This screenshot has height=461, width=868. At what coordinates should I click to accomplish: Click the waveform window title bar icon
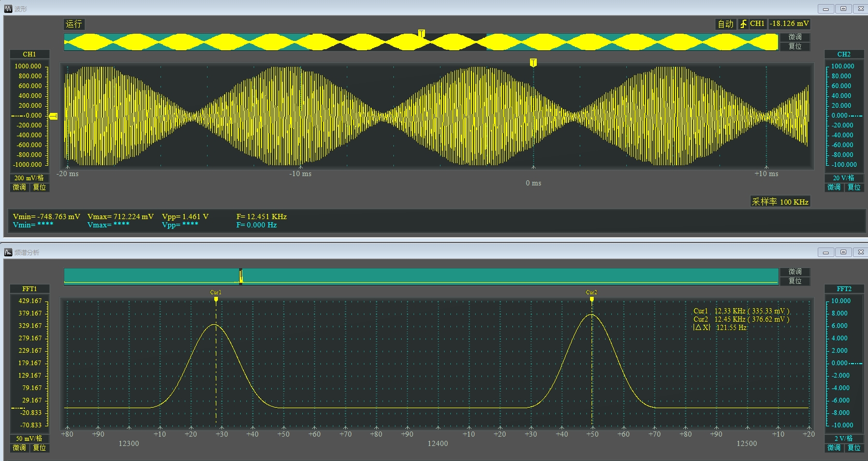click(x=8, y=9)
